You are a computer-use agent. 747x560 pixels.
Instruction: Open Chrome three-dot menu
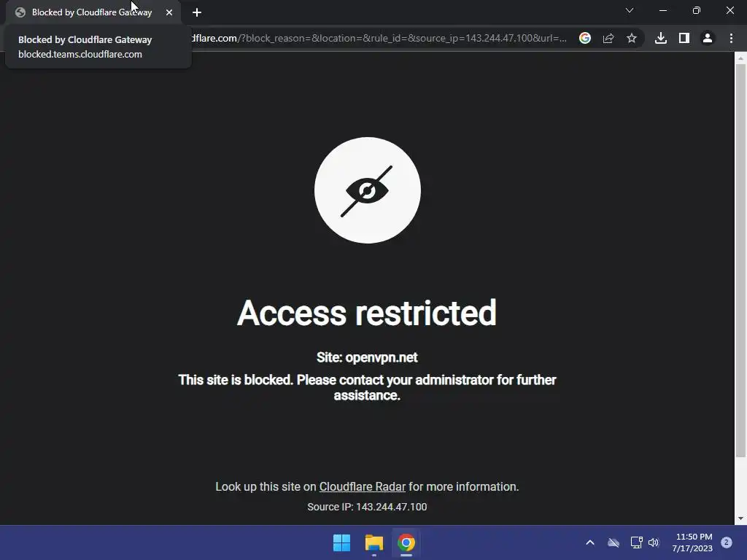(731, 38)
